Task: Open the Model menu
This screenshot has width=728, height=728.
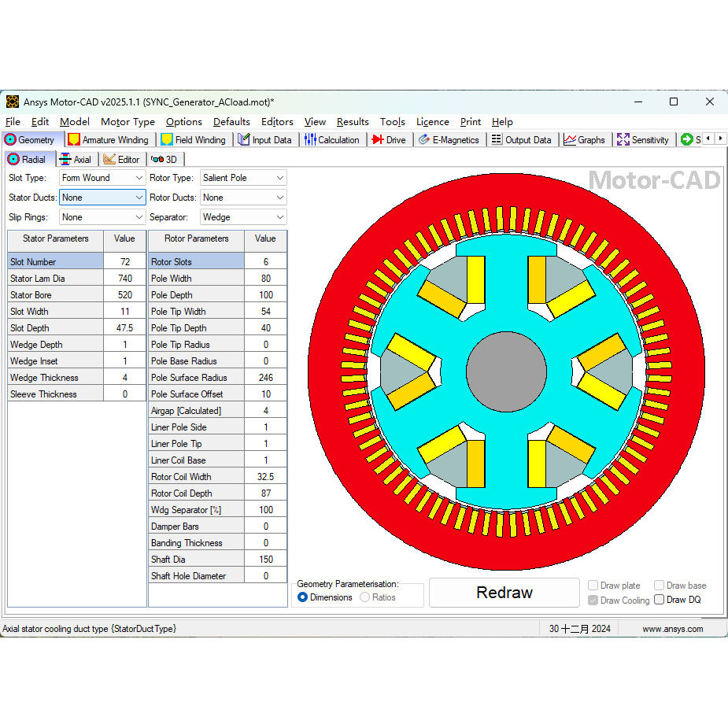Action: pos(74,122)
